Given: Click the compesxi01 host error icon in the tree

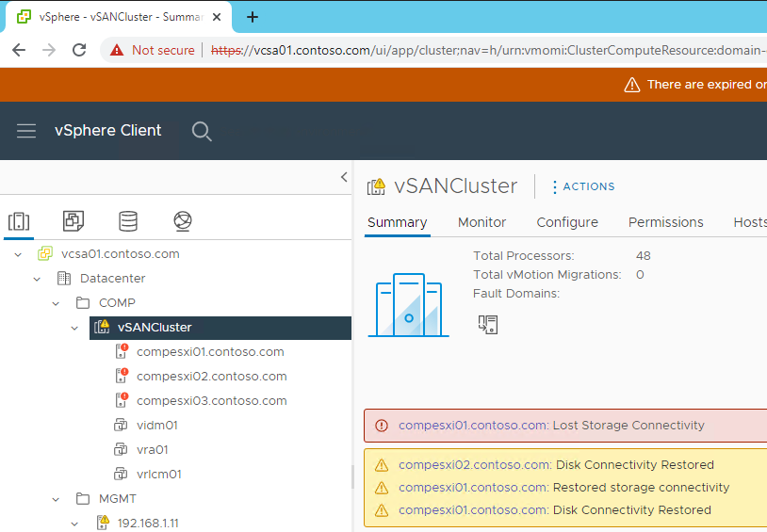Looking at the screenshot, I should pyautogui.click(x=122, y=351).
